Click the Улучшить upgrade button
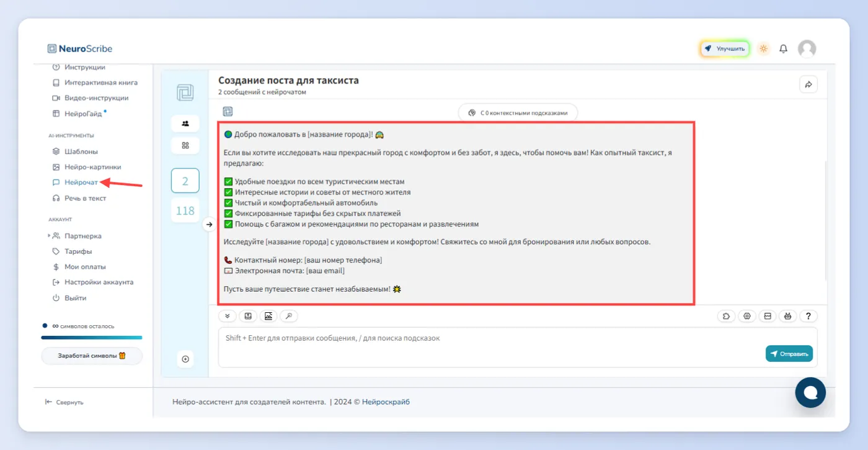 [725, 48]
